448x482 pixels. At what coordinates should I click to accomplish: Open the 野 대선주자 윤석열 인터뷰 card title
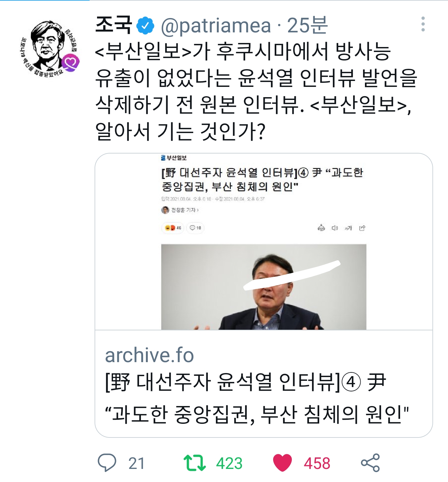257,398
